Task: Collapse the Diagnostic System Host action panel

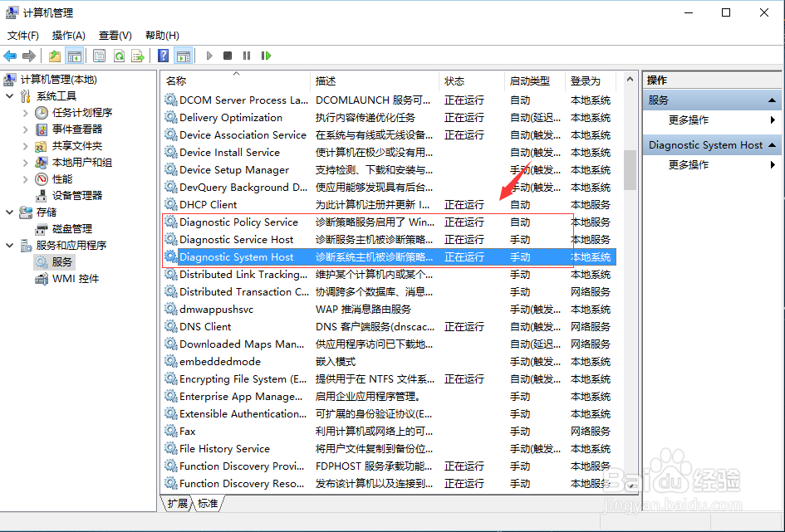Action: (773, 144)
